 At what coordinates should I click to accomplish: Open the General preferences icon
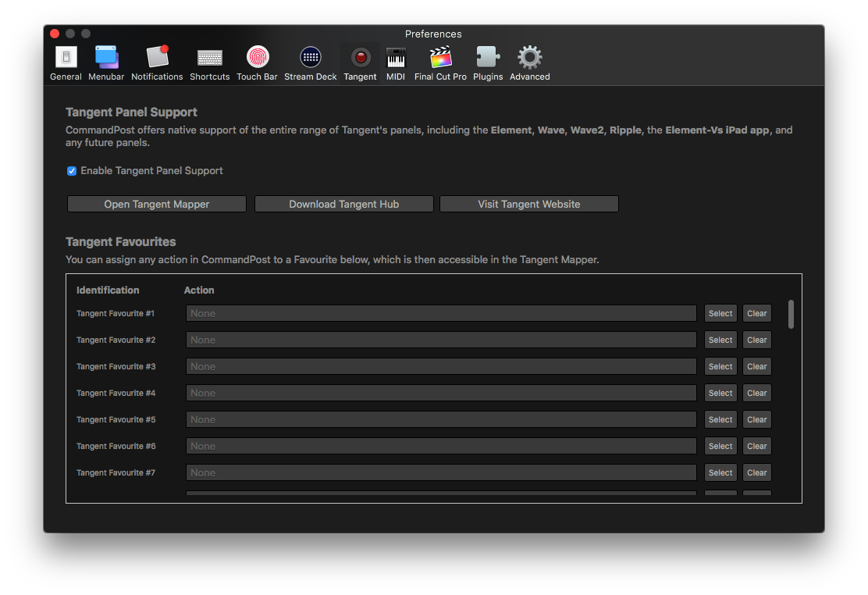click(x=66, y=58)
